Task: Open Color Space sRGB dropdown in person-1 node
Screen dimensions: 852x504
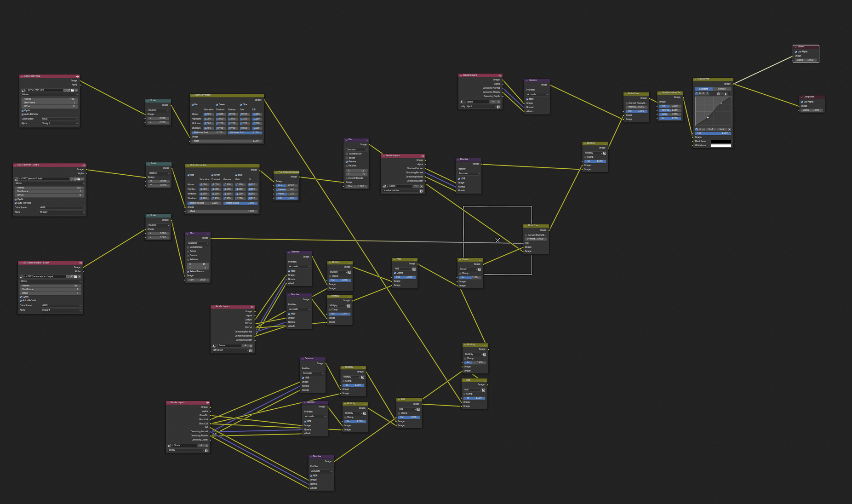Action: [x=62, y=207]
